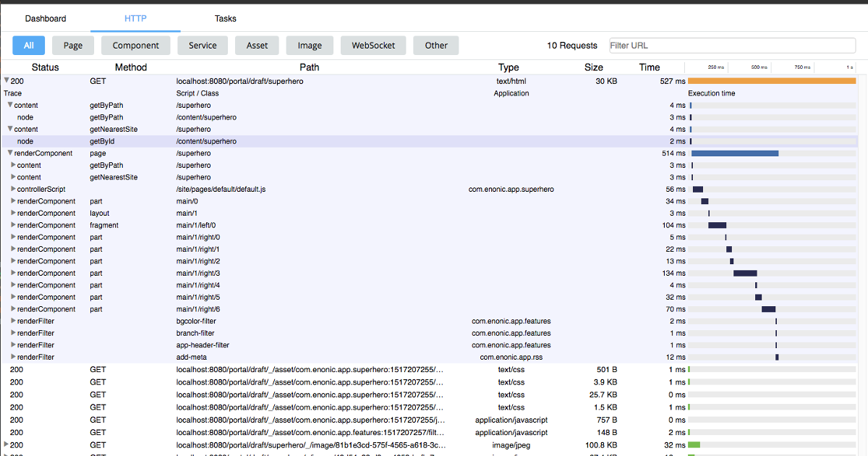Click the Execution time label
This screenshot has height=456, width=868.
[712, 93]
